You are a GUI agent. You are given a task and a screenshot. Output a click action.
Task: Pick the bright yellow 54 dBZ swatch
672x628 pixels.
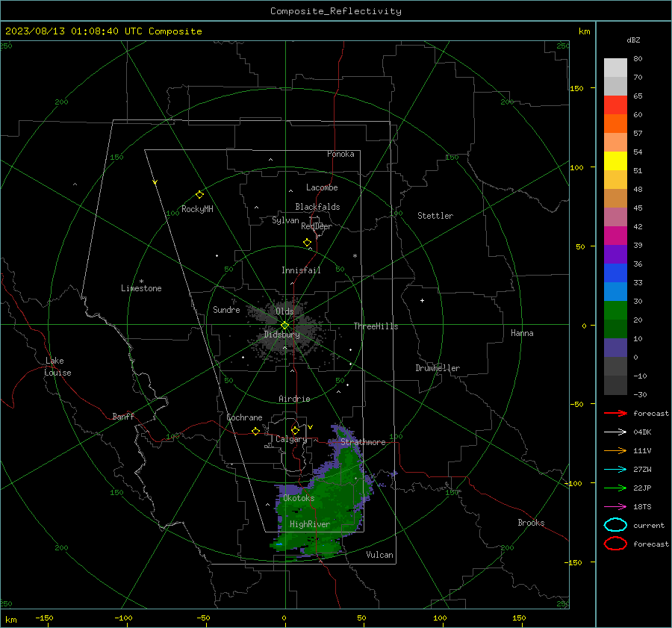(615, 161)
